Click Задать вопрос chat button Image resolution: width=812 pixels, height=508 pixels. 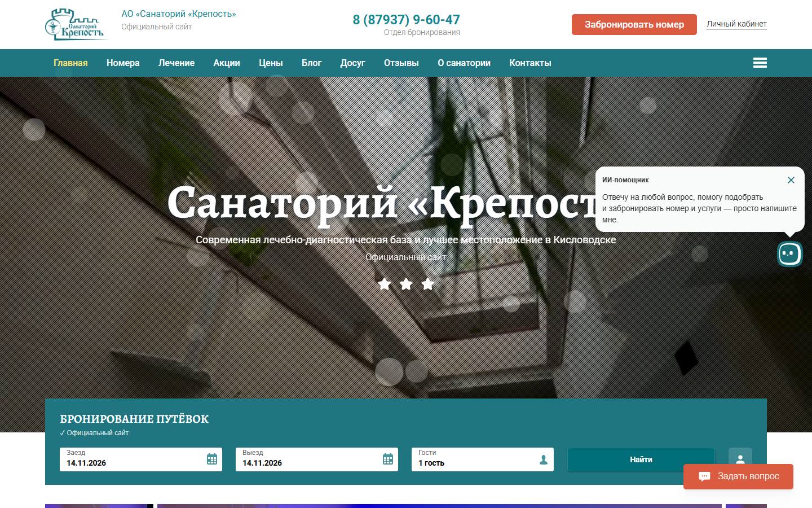[x=738, y=476]
